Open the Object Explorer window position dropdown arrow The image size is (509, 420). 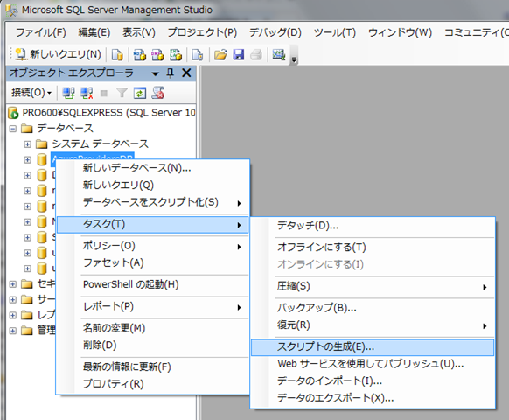click(155, 73)
